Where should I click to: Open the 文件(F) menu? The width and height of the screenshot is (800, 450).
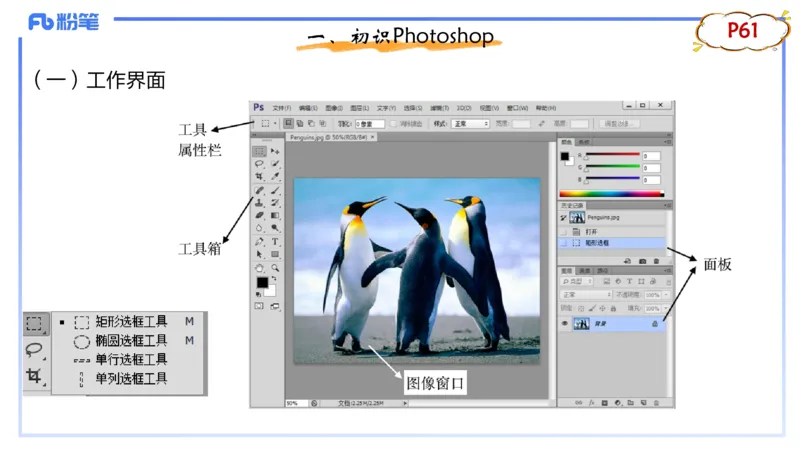coord(281,107)
